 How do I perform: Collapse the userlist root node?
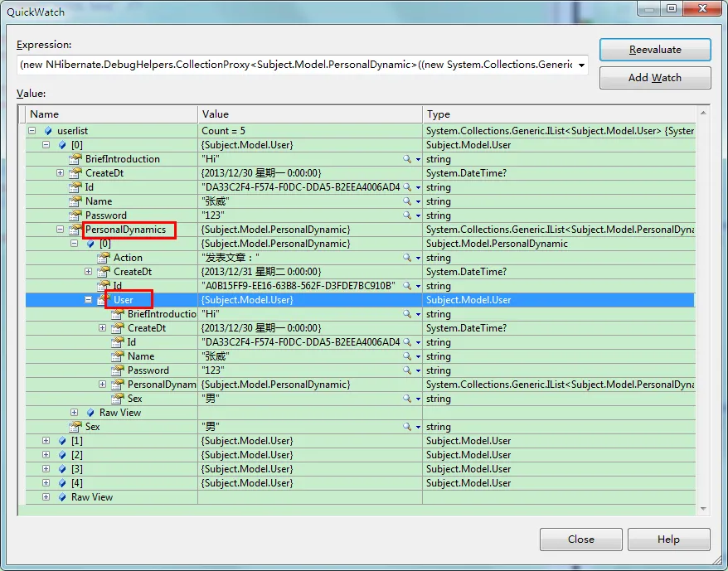(32, 131)
